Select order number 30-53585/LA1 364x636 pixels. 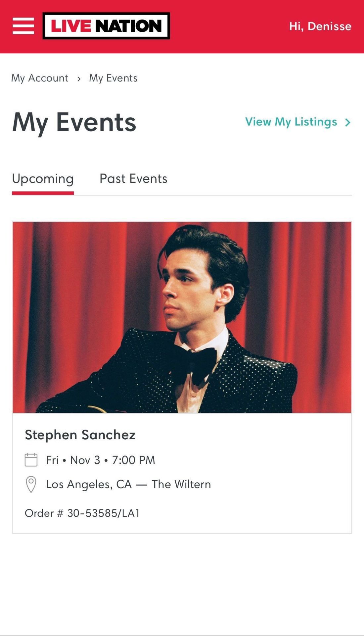[103, 513]
